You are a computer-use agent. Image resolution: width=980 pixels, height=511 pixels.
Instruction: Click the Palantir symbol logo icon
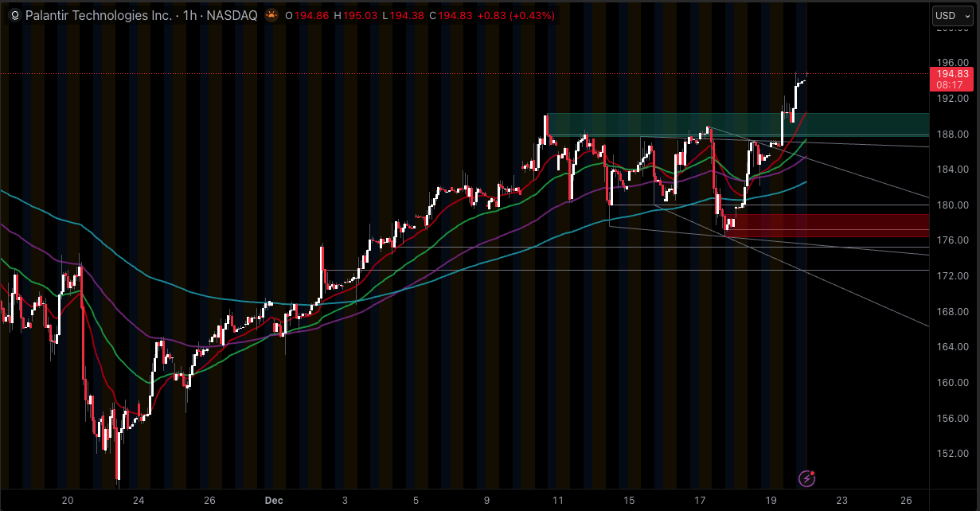pyautogui.click(x=14, y=15)
